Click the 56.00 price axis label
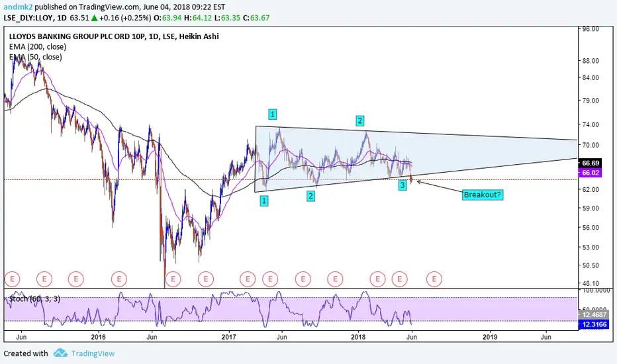617x364 pixels. coord(591,228)
